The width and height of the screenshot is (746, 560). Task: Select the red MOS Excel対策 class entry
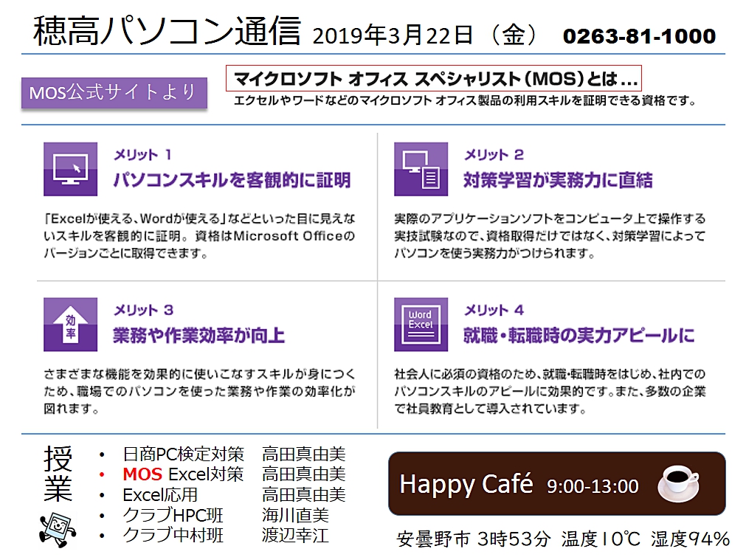[183, 474]
